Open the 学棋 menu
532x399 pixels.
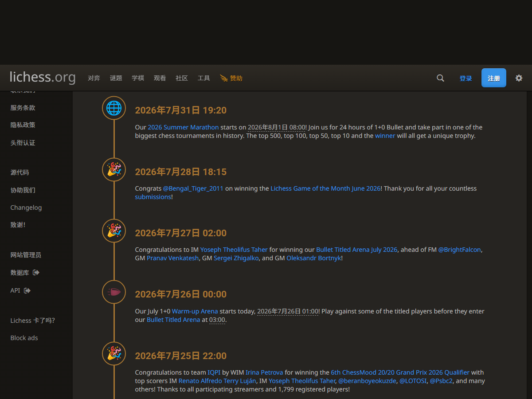138,78
